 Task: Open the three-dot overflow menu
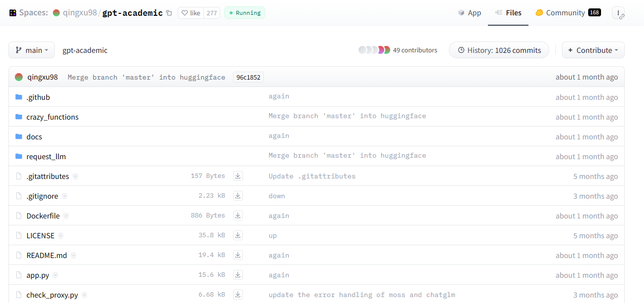(619, 13)
